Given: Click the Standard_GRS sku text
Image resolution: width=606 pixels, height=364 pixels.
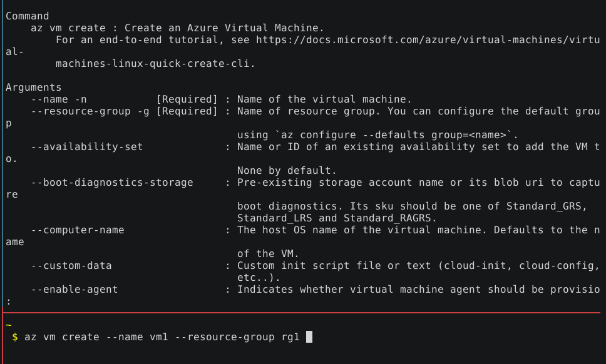Looking at the screenshot, I should click(545, 206).
